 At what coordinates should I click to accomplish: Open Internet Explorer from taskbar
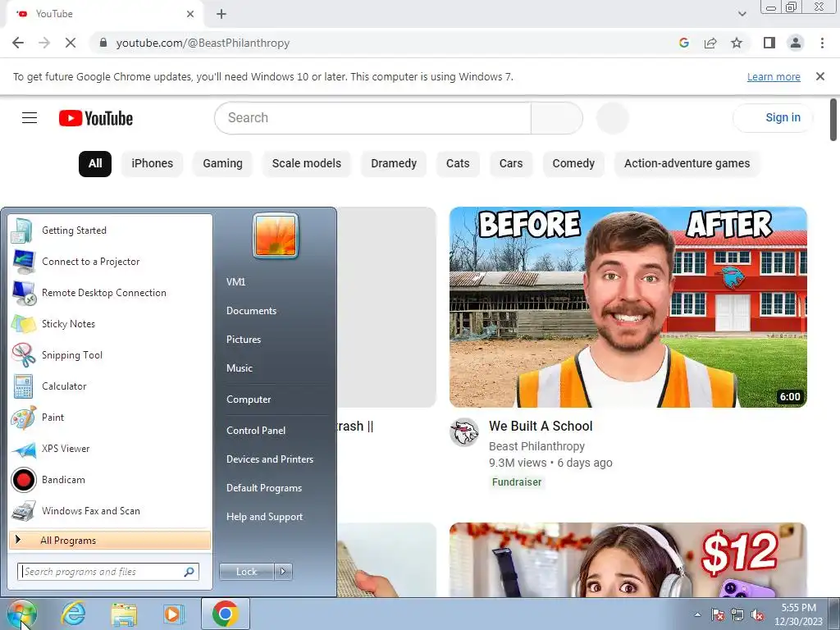click(x=73, y=614)
